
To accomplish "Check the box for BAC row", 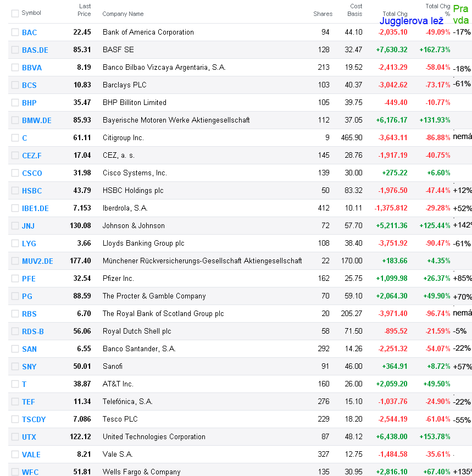I will coord(15,32).
